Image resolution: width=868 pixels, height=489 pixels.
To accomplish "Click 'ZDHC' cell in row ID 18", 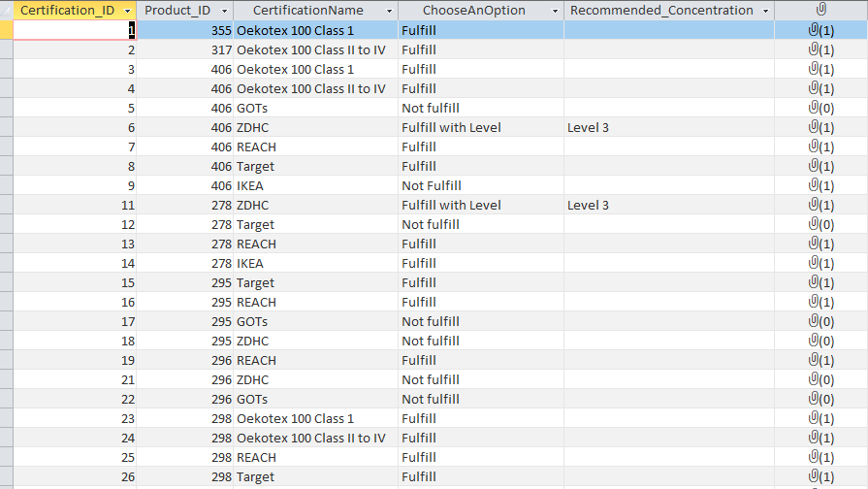I will click(315, 340).
